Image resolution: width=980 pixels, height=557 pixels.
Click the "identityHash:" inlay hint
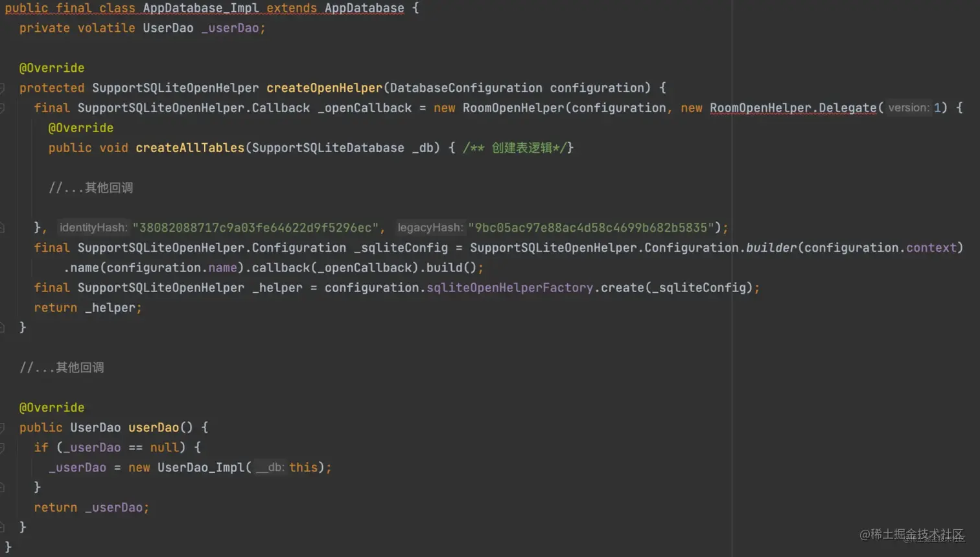coord(93,228)
